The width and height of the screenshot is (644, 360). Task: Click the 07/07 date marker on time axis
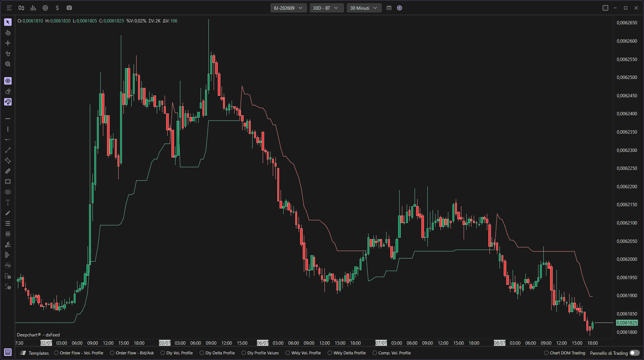(x=381, y=343)
